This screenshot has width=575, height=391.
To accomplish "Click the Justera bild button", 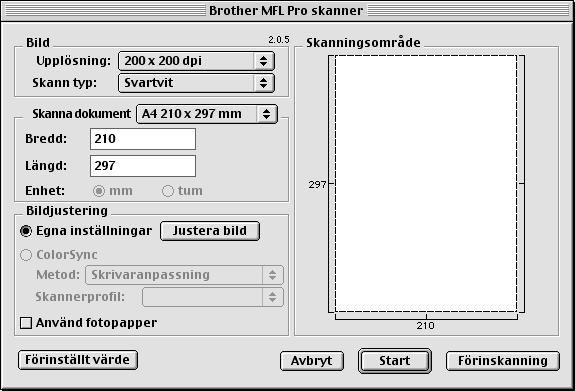I will pos(210,231).
